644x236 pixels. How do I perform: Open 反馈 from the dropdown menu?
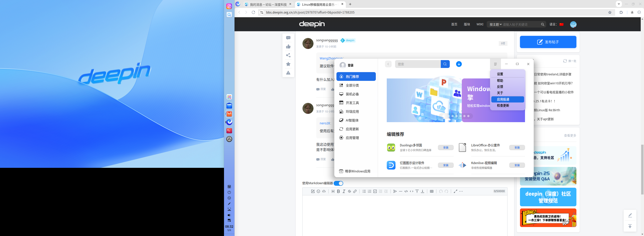click(x=507, y=87)
